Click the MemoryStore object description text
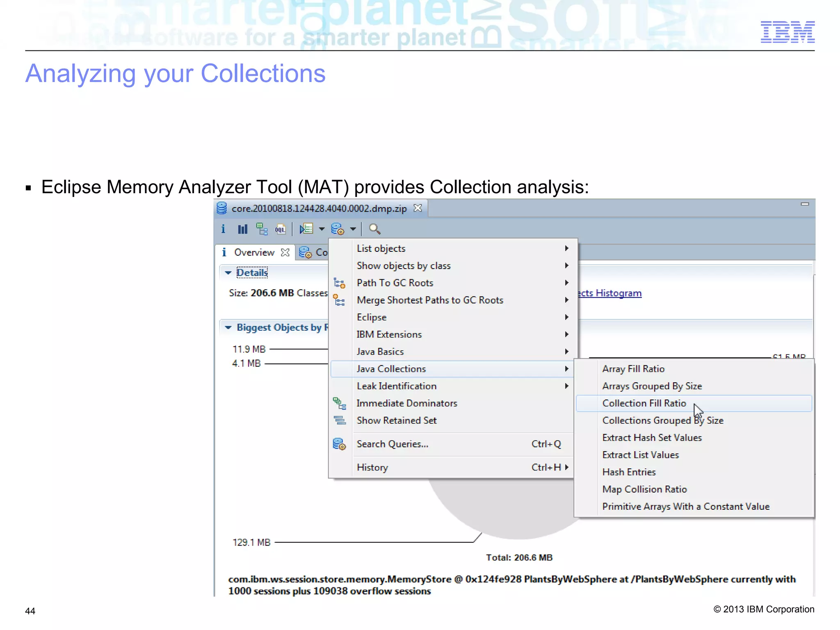This screenshot has height=630, width=840. pyautogui.click(x=511, y=585)
